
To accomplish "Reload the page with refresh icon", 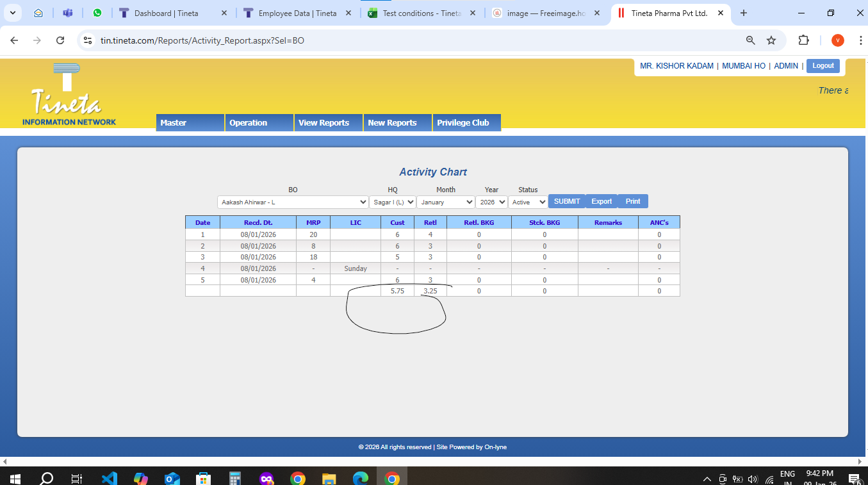I will point(60,40).
